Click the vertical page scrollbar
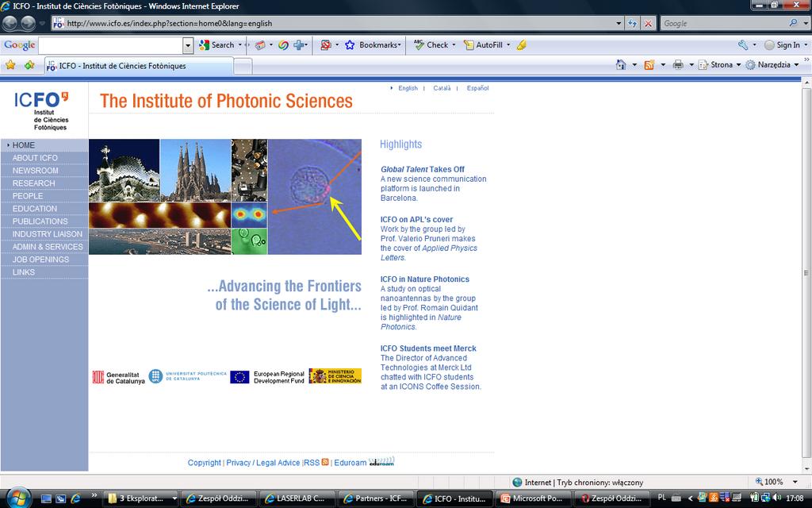 tap(806, 272)
